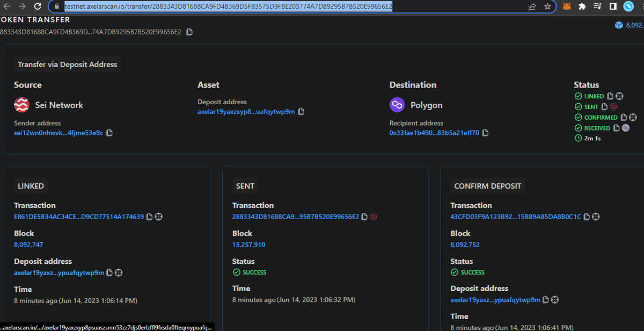Image resolution: width=644 pixels, height=331 pixels.
Task: Click the padlock site info icon
Action: pyautogui.click(x=57, y=6)
